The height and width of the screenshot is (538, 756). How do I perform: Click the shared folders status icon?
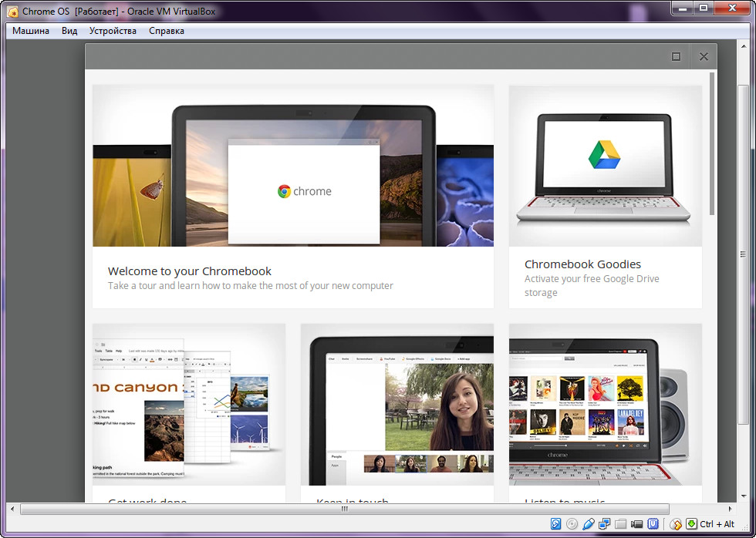620,524
